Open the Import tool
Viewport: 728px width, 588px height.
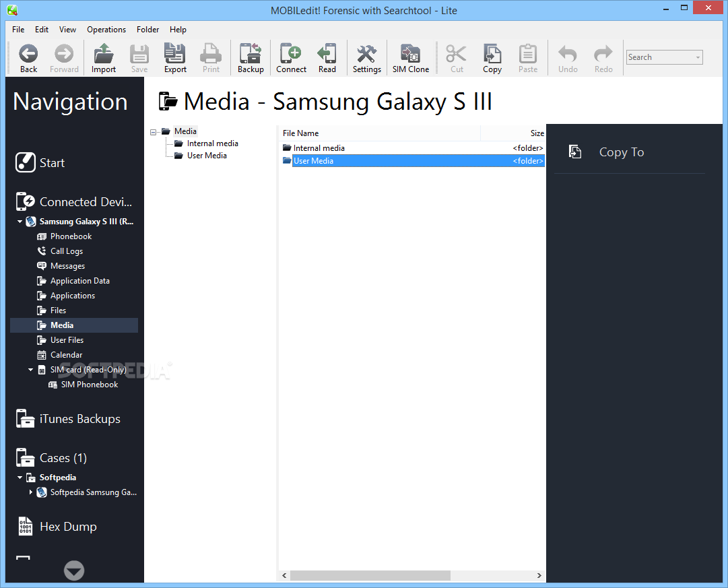click(x=104, y=59)
